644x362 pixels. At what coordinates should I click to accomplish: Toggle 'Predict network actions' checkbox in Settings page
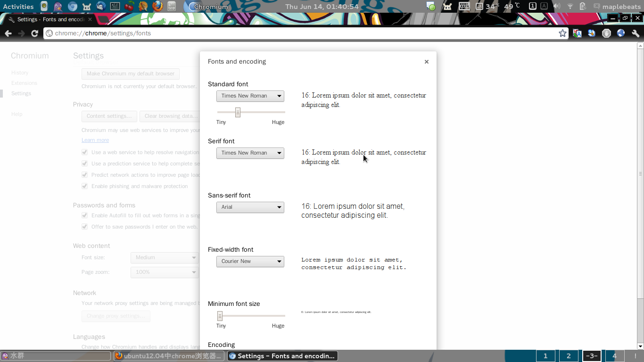click(85, 175)
